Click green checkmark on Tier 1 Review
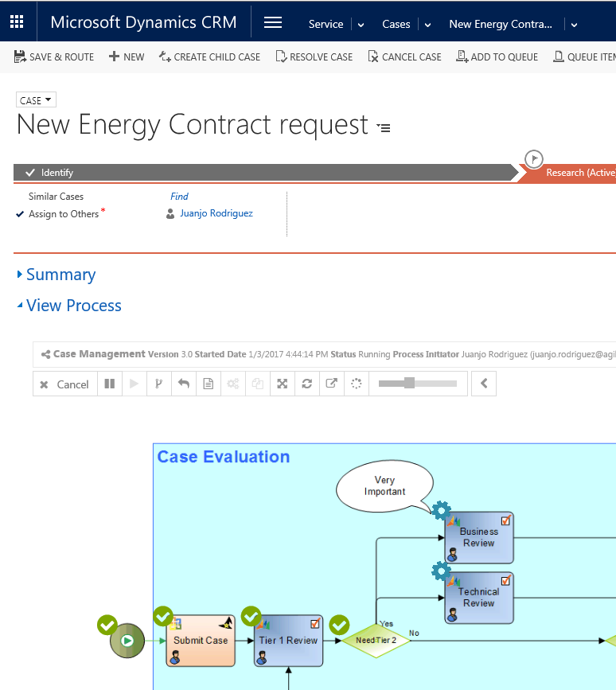The width and height of the screenshot is (616, 690). point(251,616)
